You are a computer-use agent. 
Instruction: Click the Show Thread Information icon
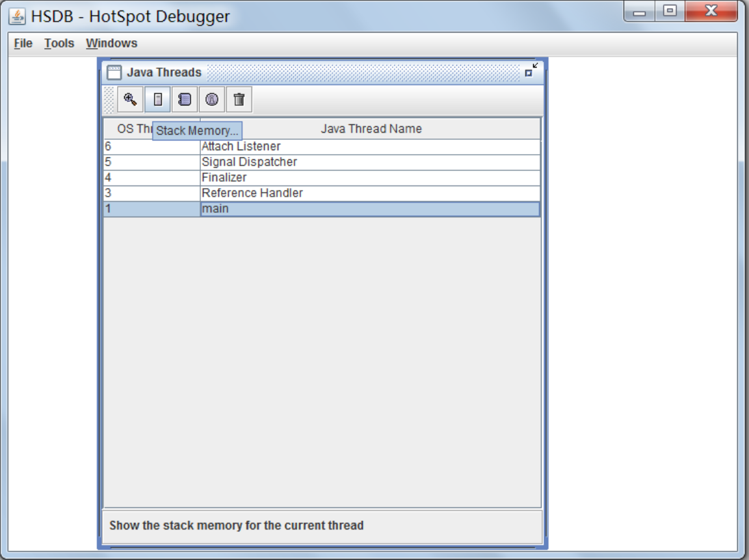point(211,100)
